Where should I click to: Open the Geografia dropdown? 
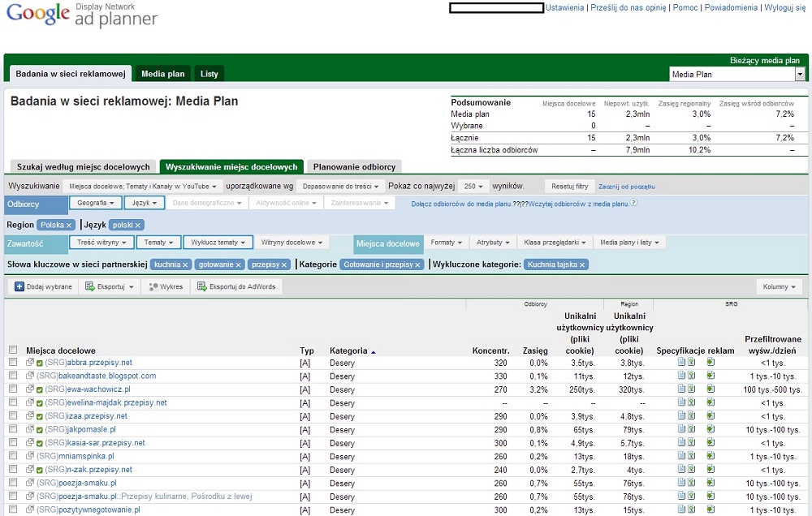(x=95, y=203)
